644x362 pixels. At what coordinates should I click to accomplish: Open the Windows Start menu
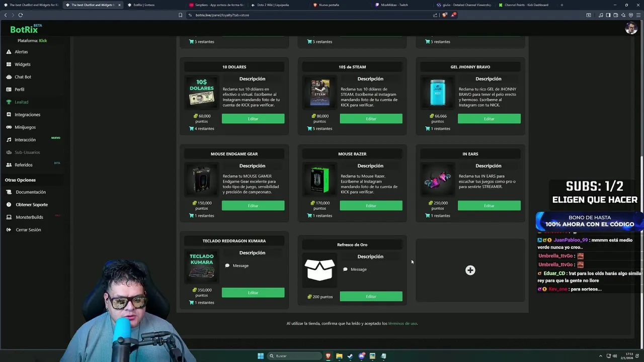point(261,356)
